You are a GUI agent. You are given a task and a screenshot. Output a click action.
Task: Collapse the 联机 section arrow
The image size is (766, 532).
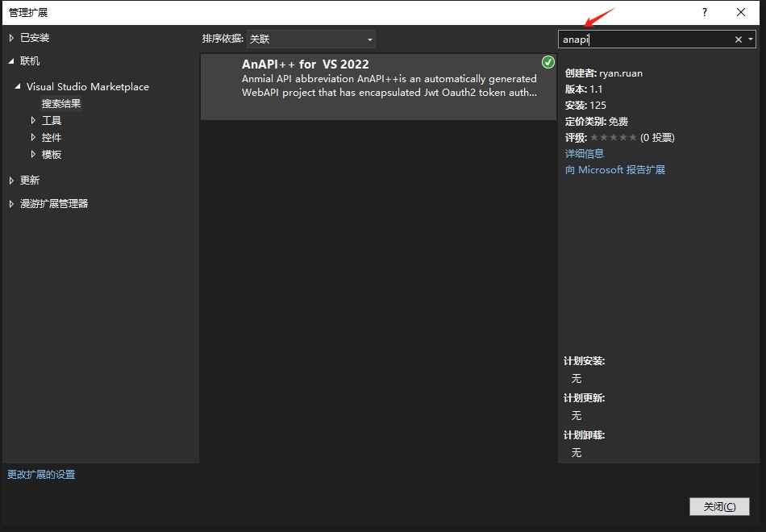click(x=11, y=61)
